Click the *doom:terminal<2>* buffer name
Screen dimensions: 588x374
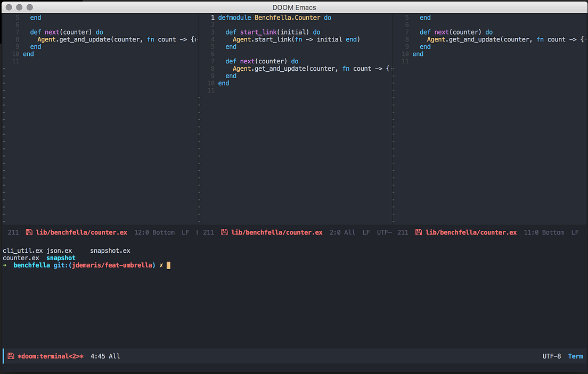click(50, 356)
